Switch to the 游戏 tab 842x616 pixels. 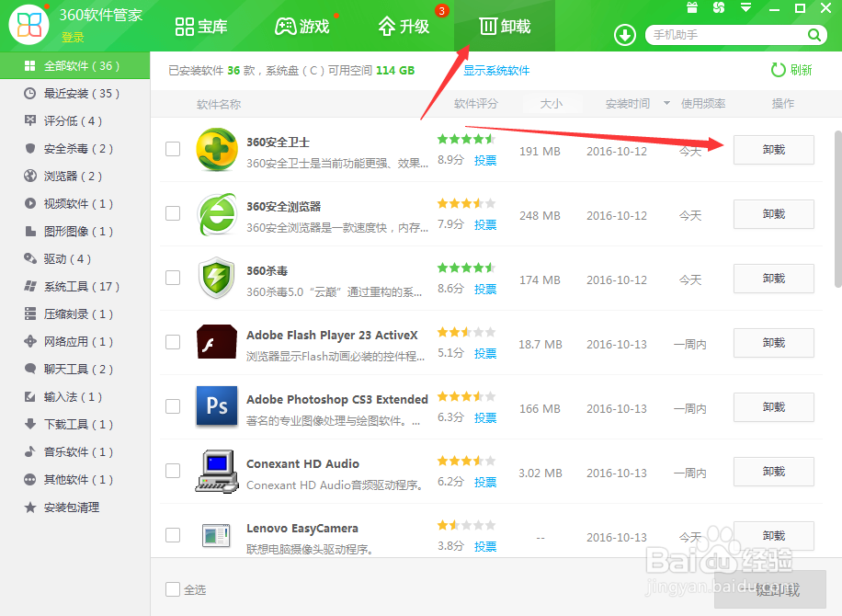click(x=304, y=26)
